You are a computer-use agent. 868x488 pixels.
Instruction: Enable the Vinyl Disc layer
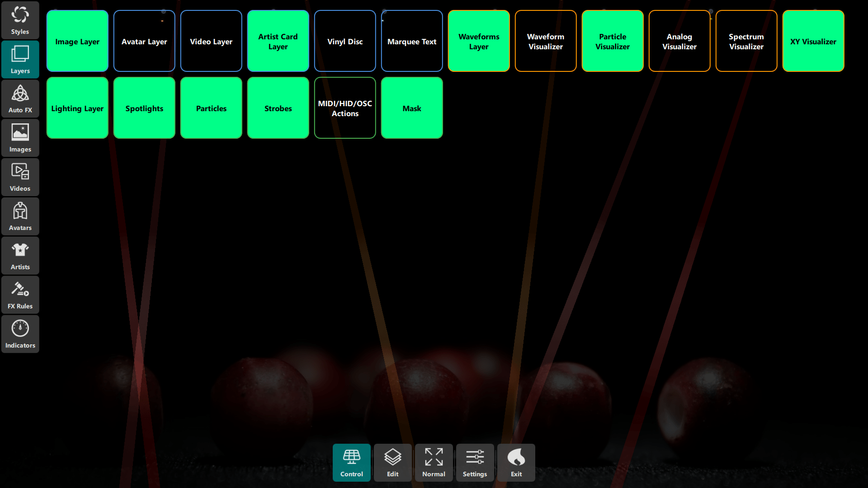[345, 41]
